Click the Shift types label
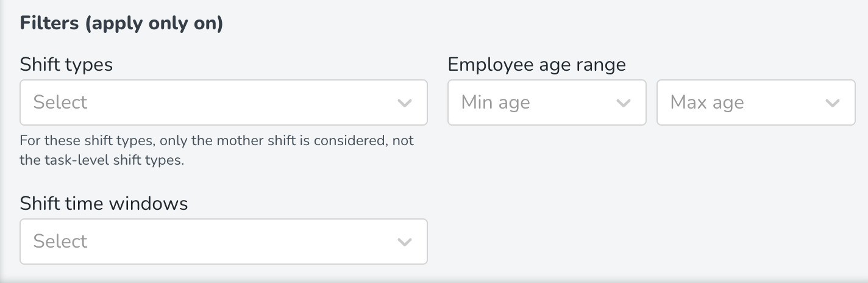 coord(66,64)
